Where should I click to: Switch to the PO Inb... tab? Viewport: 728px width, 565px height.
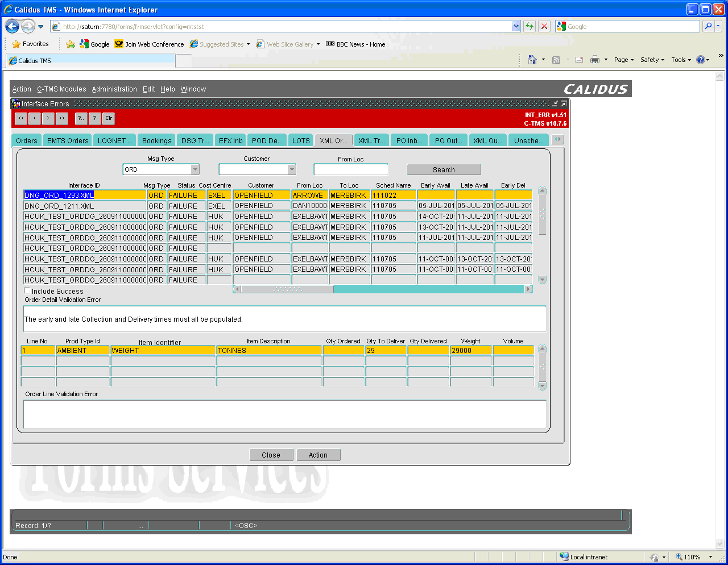click(x=409, y=140)
